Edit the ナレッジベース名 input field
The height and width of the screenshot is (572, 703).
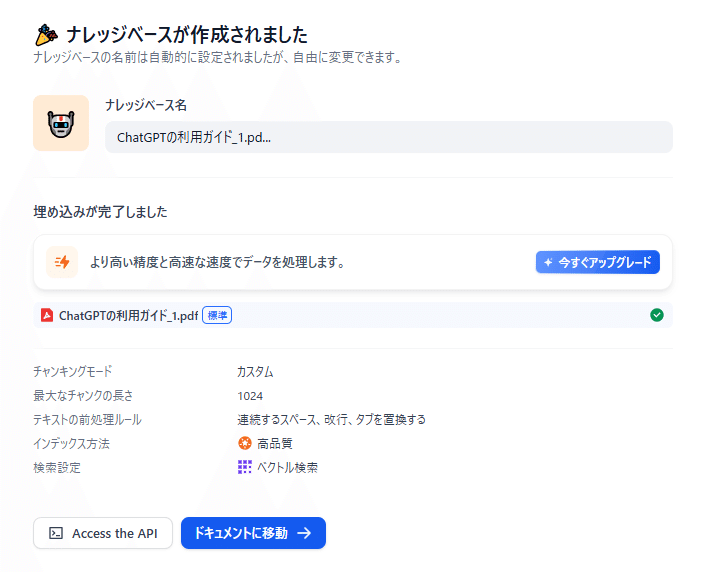click(389, 137)
